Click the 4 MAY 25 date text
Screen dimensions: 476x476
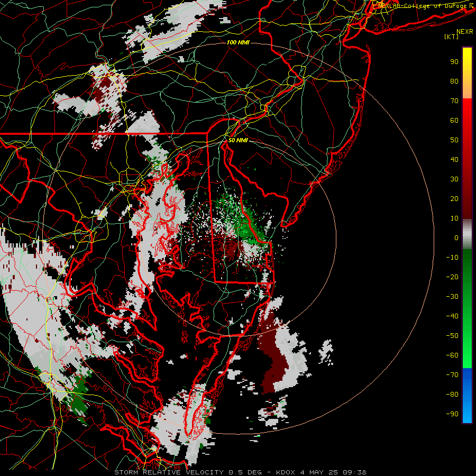tap(321, 472)
